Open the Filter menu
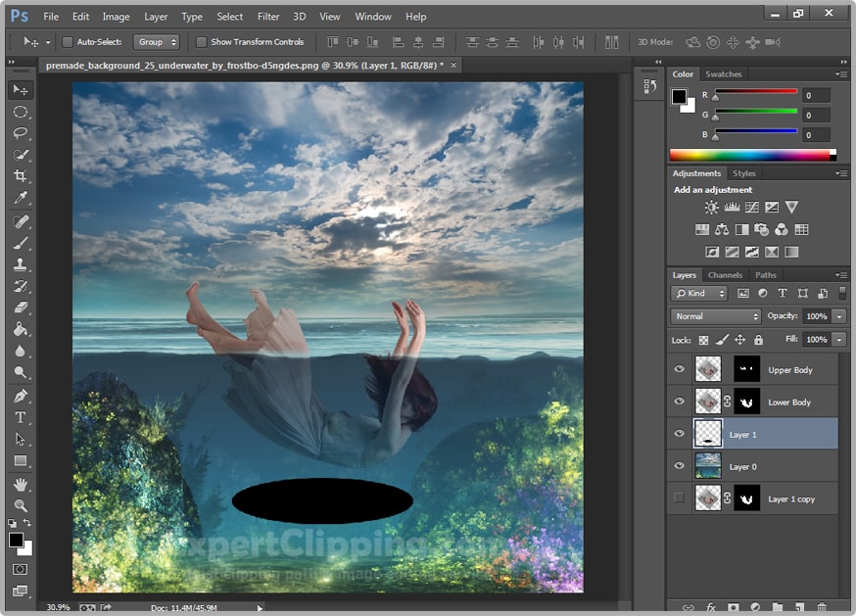856x616 pixels. 268,17
